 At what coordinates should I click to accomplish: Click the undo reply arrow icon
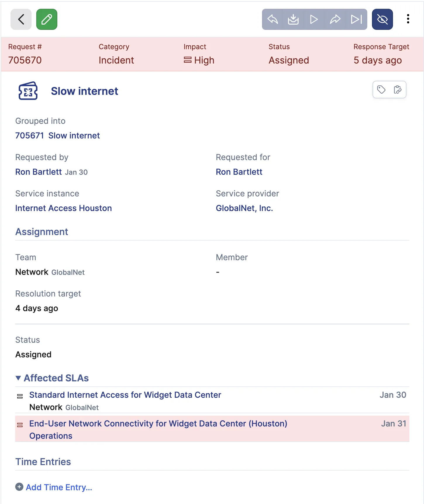(x=272, y=19)
